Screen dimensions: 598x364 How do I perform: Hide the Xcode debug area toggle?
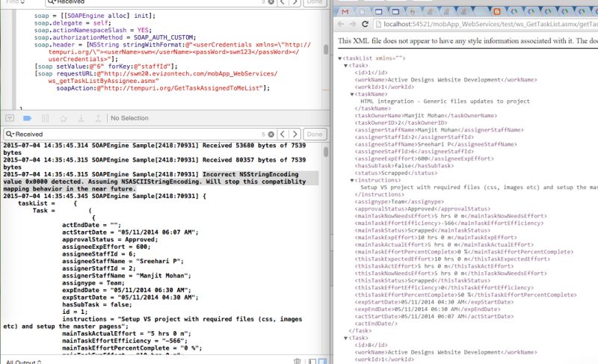pyautogui.click(x=10, y=118)
